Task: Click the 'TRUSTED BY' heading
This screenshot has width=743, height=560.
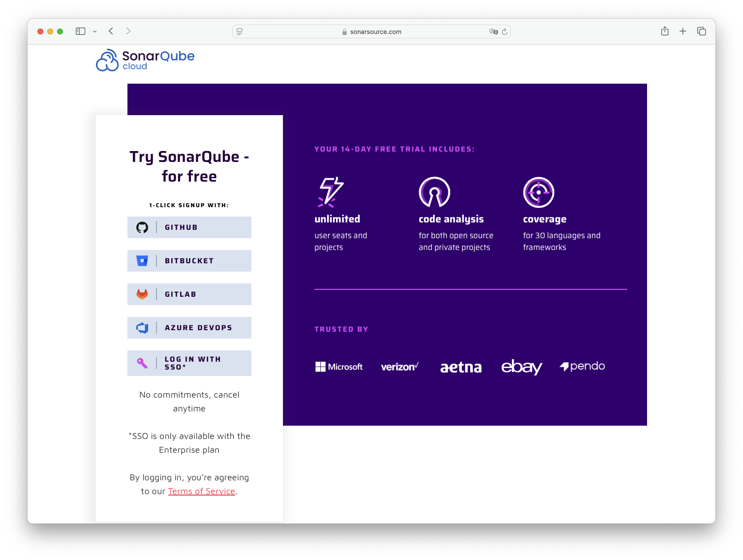Action: coord(341,329)
